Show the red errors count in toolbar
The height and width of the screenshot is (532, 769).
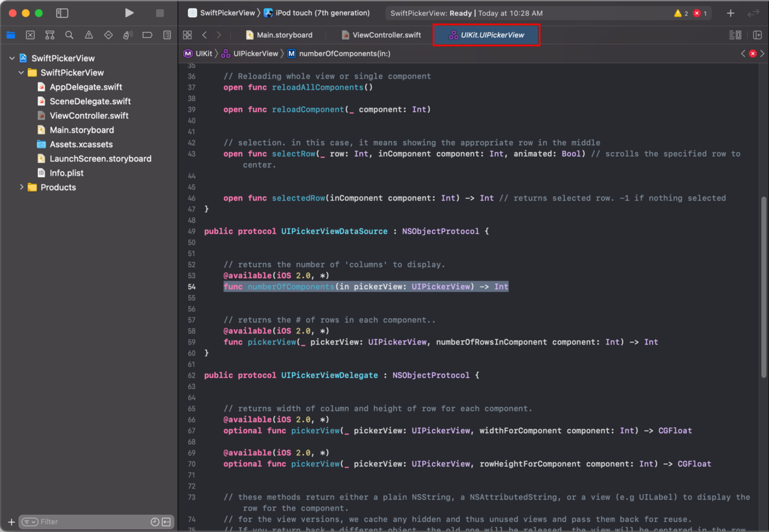click(x=700, y=13)
